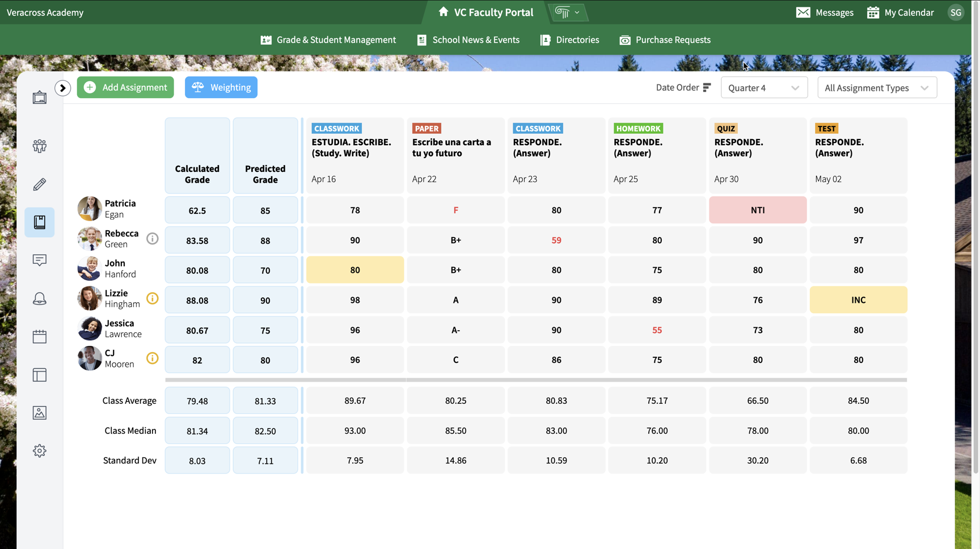Open the settings gear in the sidebar
This screenshot has height=549, width=980.
click(39, 450)
